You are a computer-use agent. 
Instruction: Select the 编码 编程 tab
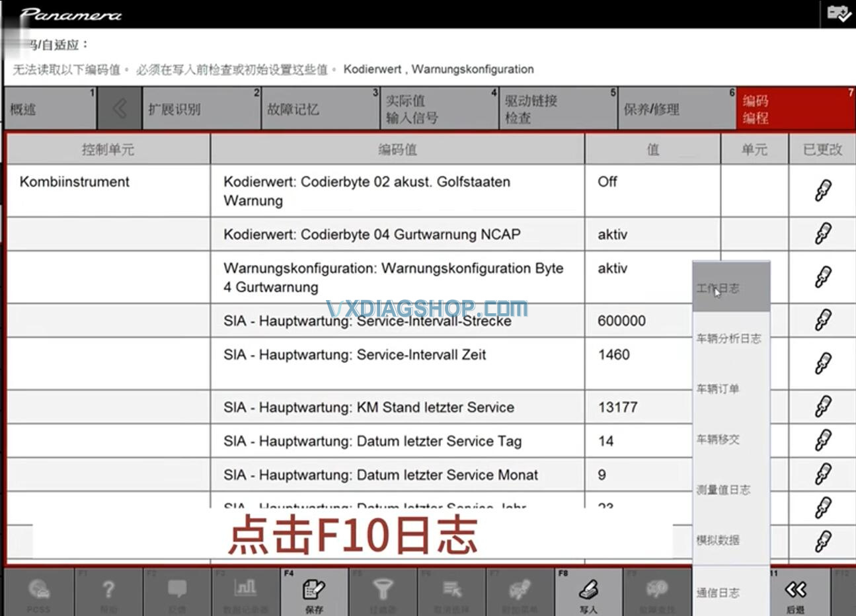(797, 108)
